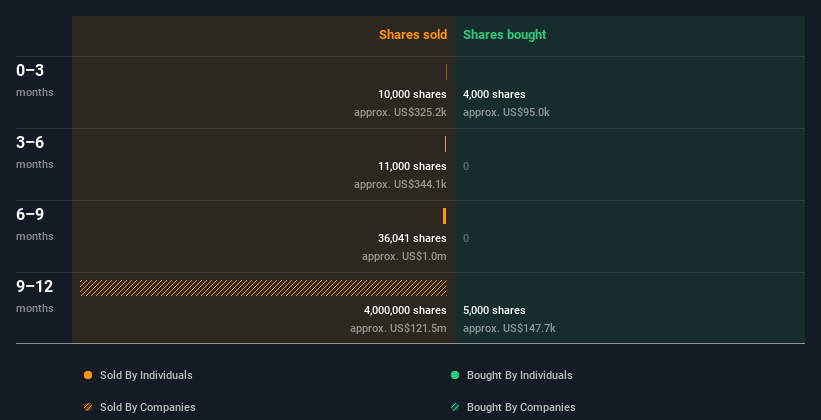Select the 6–9 months row label
The height and width of the screenshot is (420, 821).
pyautogui.click(x=35, y=224)
